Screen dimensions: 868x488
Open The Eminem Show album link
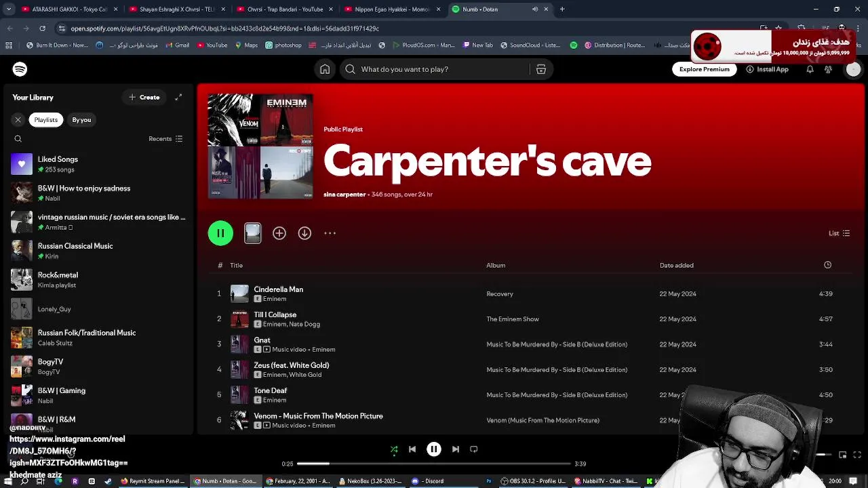[x=513, y=319]
